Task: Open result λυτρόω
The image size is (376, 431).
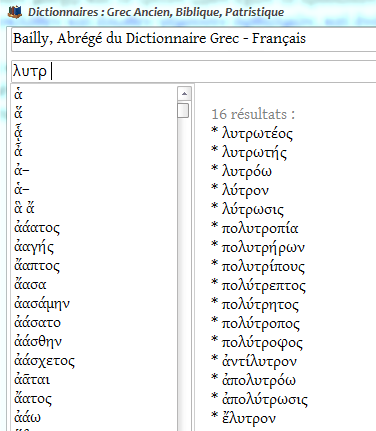Action: coord(247,172)
